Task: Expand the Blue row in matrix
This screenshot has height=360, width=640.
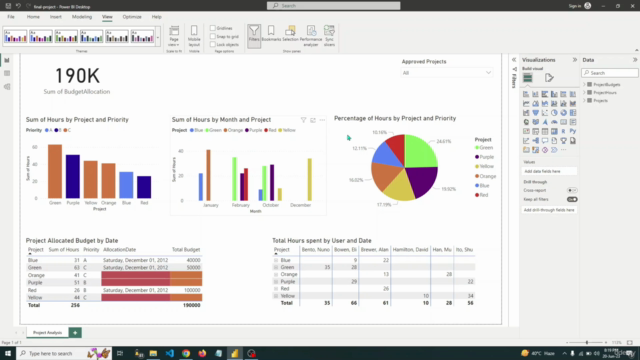Action: pos(276,260)
